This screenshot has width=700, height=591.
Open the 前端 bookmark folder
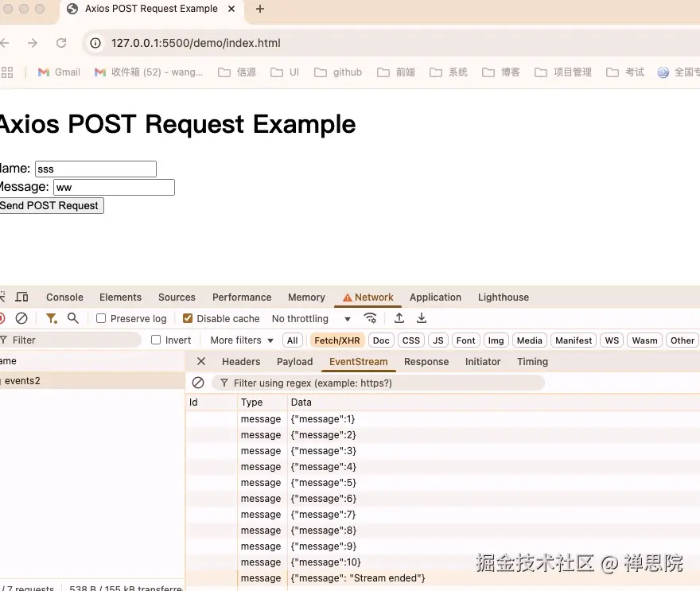coord(396,72)
